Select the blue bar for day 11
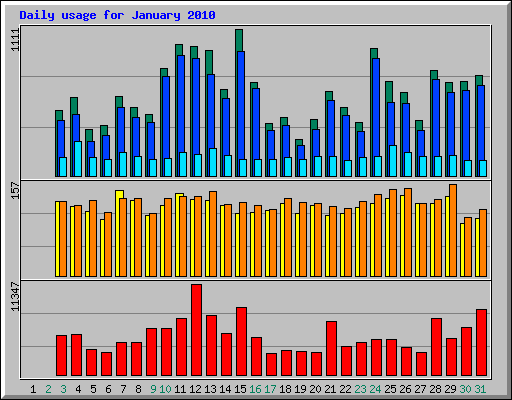 181,103
